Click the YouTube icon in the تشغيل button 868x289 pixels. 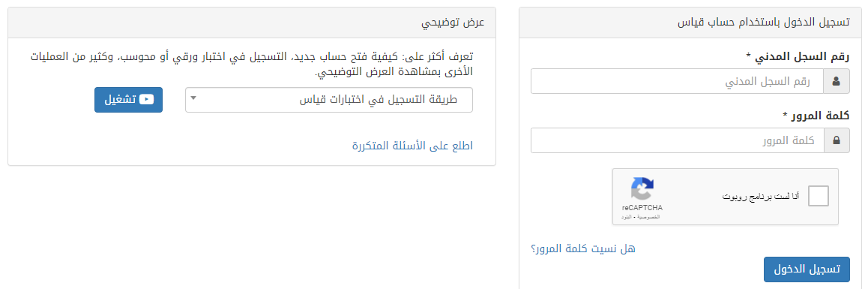click(146, 99)
